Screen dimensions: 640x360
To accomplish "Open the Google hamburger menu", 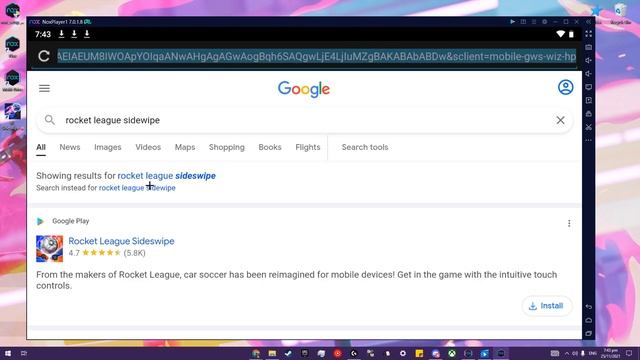I will [44, 88].
